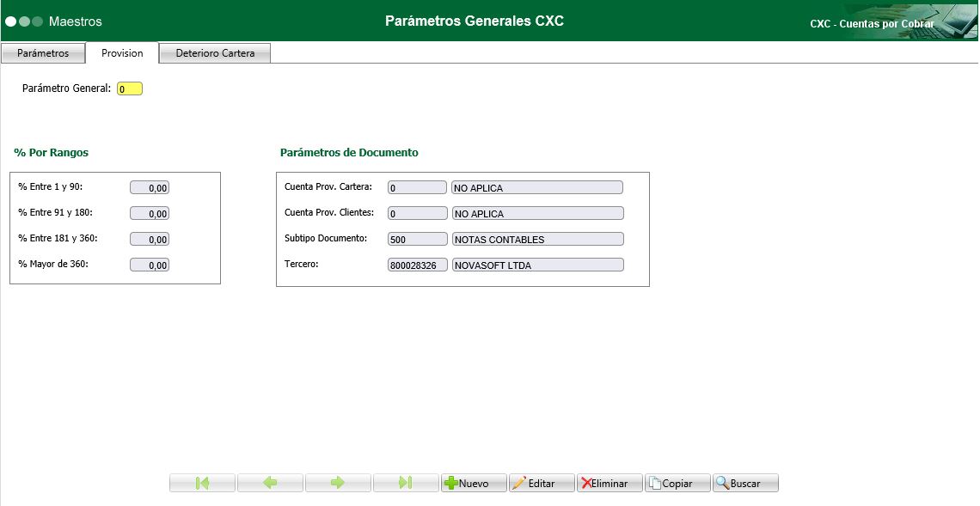Select the Provision tab
This screenshot has height=506, width=980.
click(x=122, y=52)
